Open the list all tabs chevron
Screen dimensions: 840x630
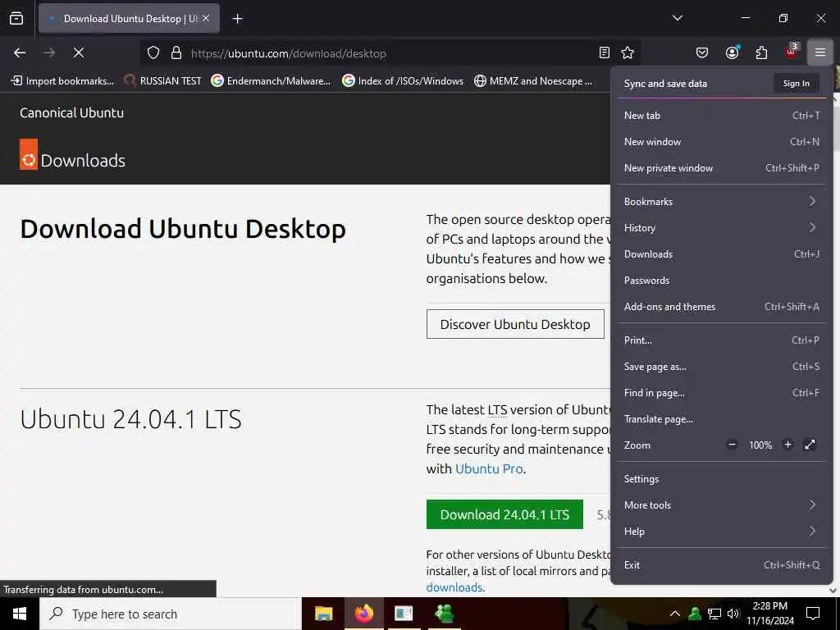[x=677, y=18]
